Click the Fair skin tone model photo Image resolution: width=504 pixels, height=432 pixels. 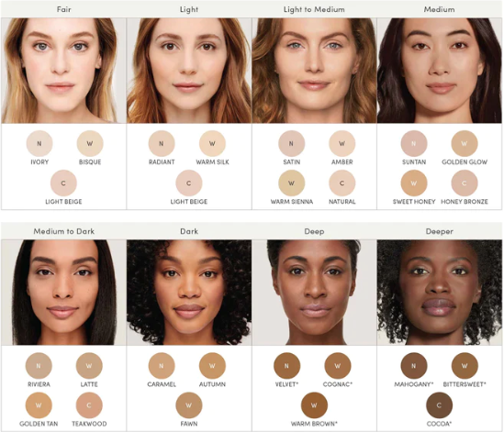click(x=63, y=71)
